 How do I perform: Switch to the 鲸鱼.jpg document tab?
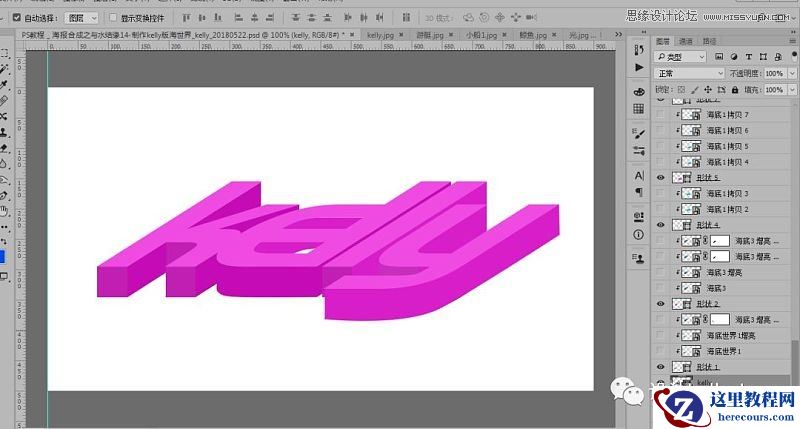(x=533, y=35)
